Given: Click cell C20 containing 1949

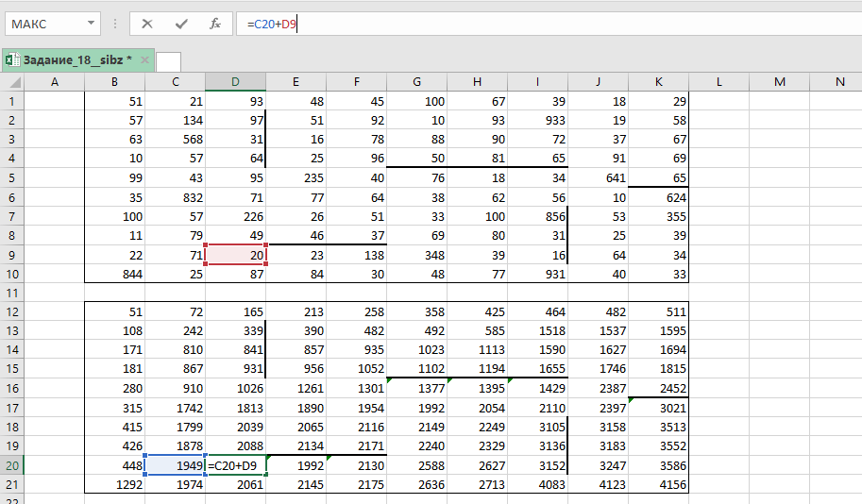Looking at the screenshot, I should coord(175,465).
